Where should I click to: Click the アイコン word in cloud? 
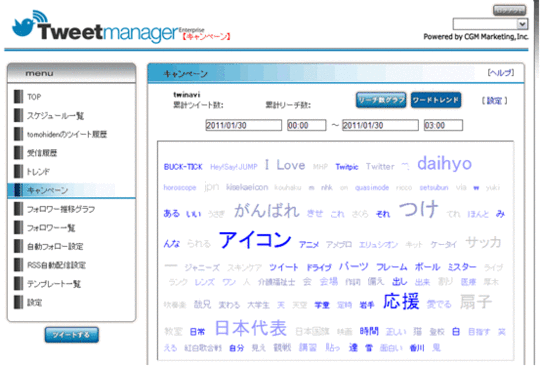(255, 240)
